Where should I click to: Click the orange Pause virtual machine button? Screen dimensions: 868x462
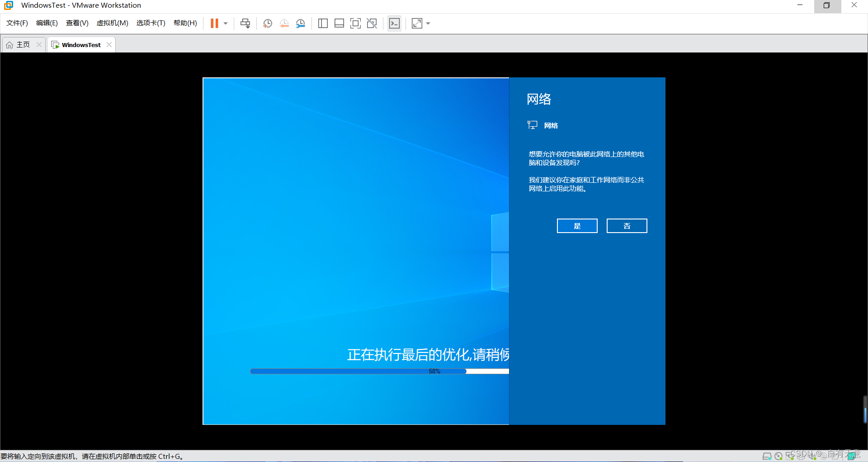pos(214,23)
